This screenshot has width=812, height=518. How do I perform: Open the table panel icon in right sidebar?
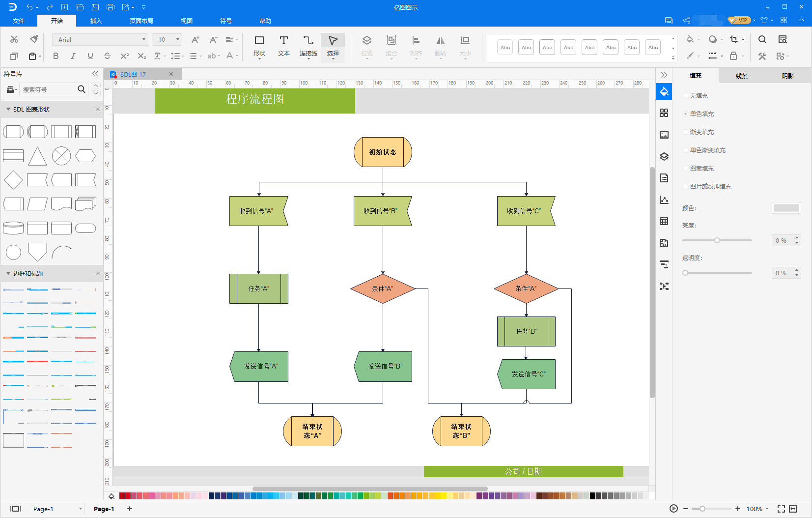pos(664,221)
